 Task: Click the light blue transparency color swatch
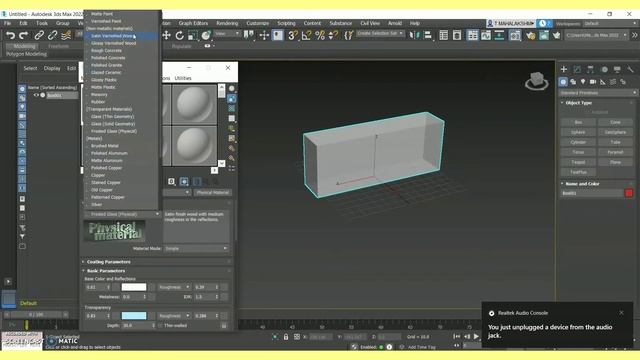coord(133,316)
